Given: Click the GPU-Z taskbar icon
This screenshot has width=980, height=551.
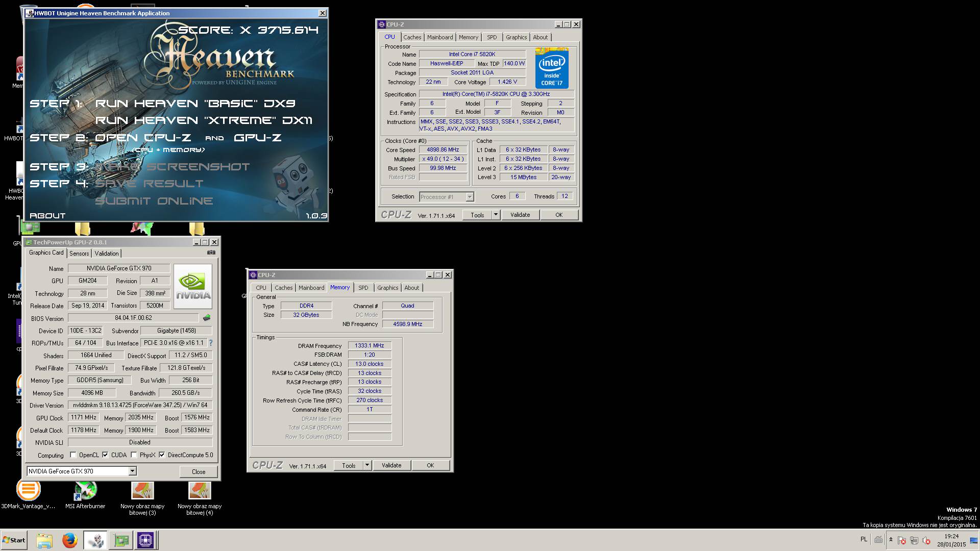Looking at the screenshot, I should (x=121, y=540).
